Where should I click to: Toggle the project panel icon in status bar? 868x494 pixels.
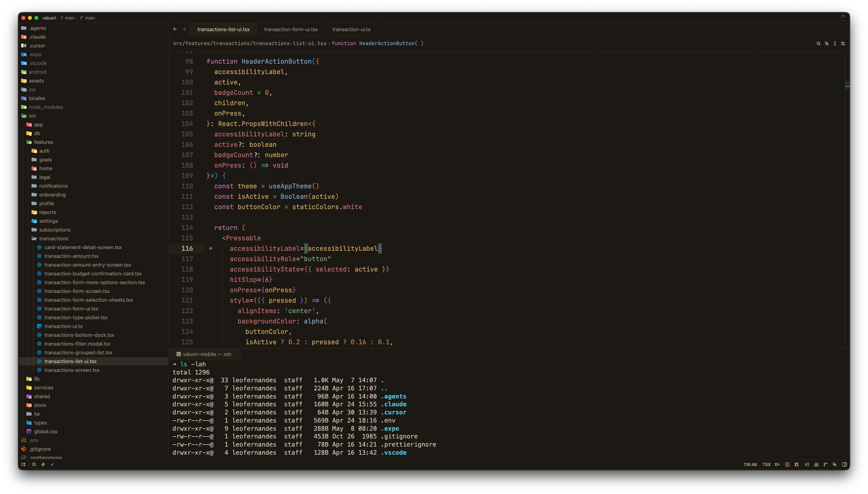point(23,464)
